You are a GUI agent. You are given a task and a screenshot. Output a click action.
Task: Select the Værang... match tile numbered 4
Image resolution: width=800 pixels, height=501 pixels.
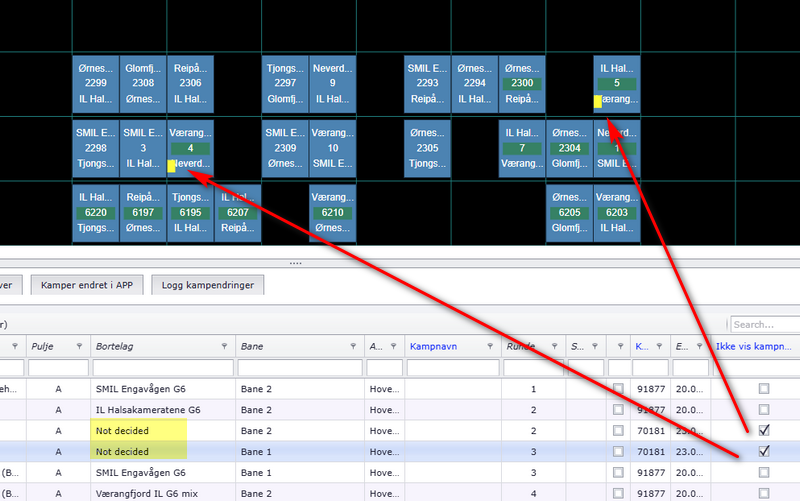click(x=190, y=148)
